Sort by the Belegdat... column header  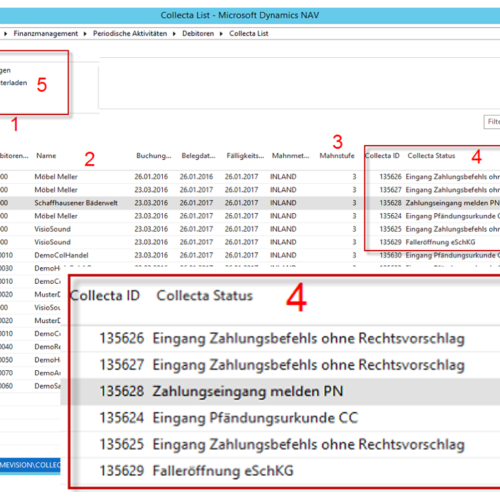[198, 156]
